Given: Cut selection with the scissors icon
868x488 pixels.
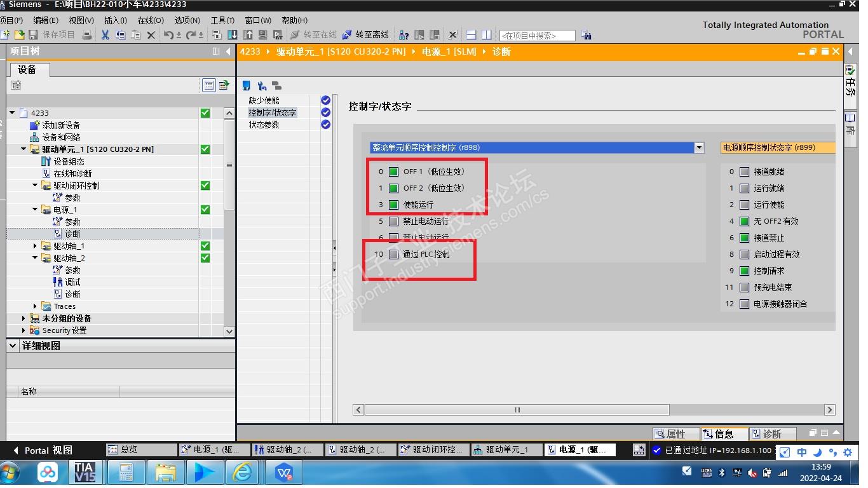Looking at the screenshot, I should [x=105, y=34].
